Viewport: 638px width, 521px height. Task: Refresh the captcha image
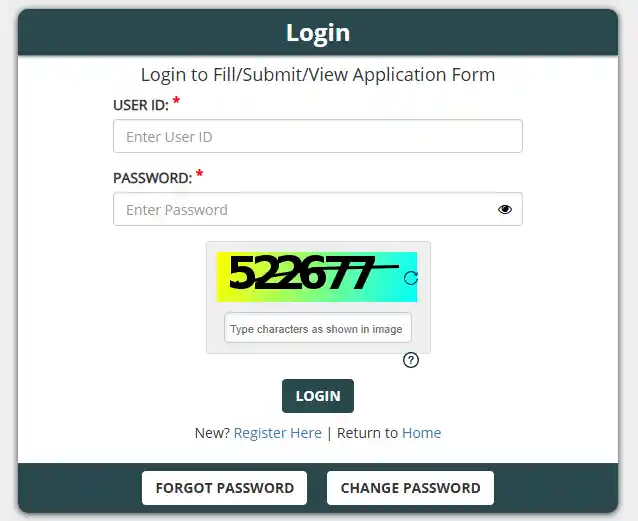pyautogui.click(x=411, y=278)
